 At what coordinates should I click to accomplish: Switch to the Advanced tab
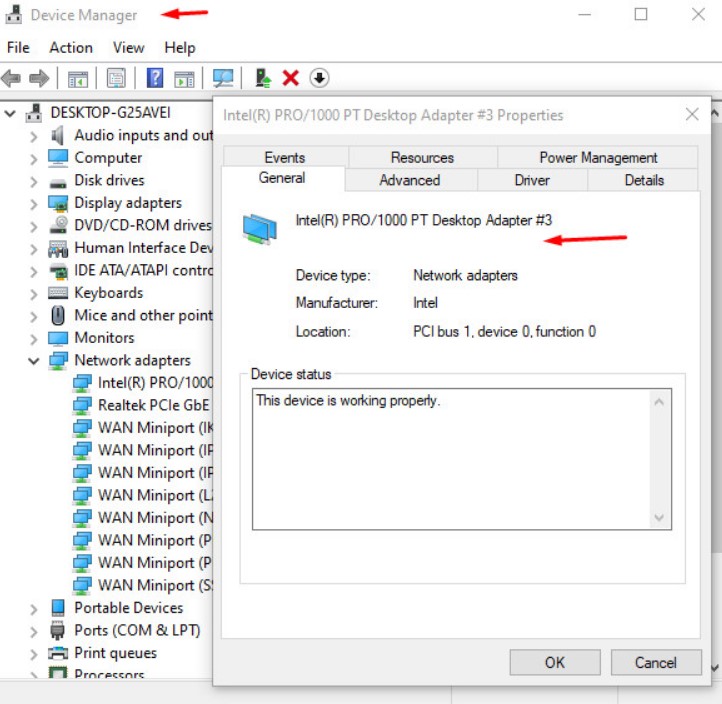point(410,180)
